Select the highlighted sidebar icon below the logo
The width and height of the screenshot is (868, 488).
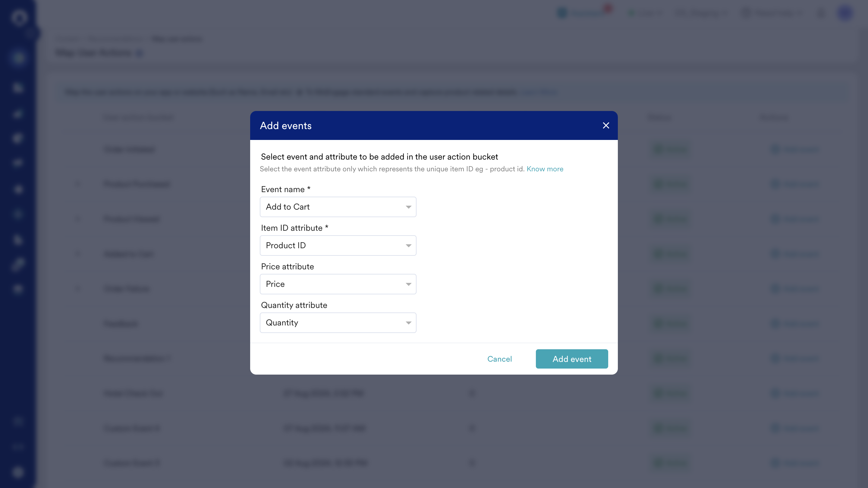pyautogui.click(x=18, y=58)
